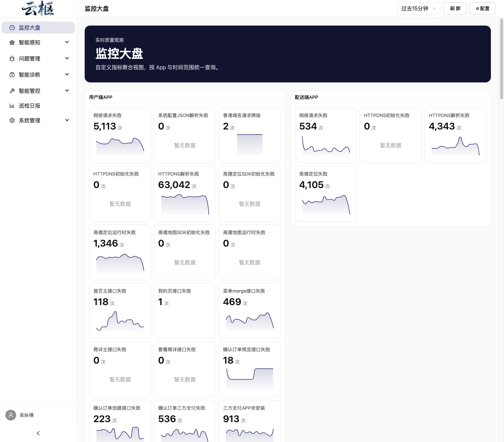Open the 高德定位运行时失败 card

[x=120, y=252]
